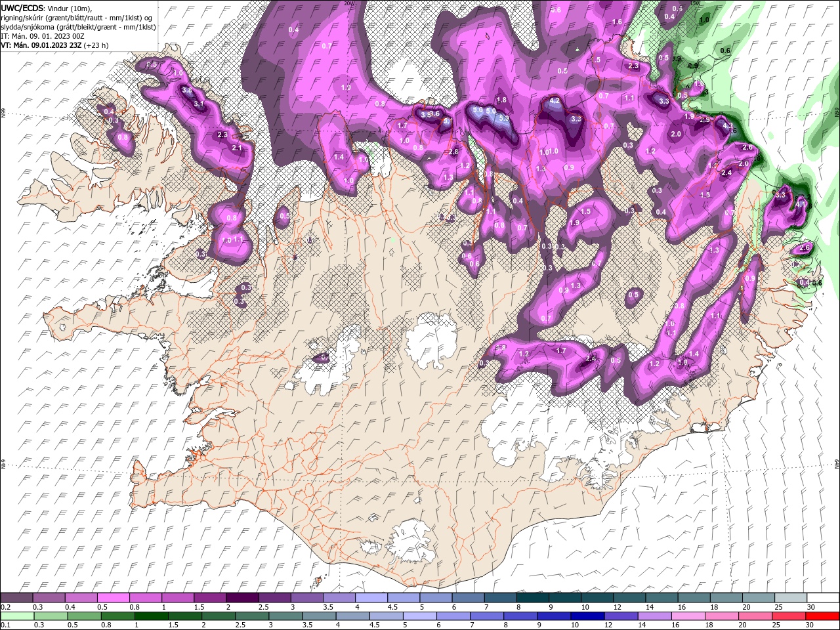
Task: Click darkest green swatch labeled 1 in lower legend
Action: coord(152,616)
